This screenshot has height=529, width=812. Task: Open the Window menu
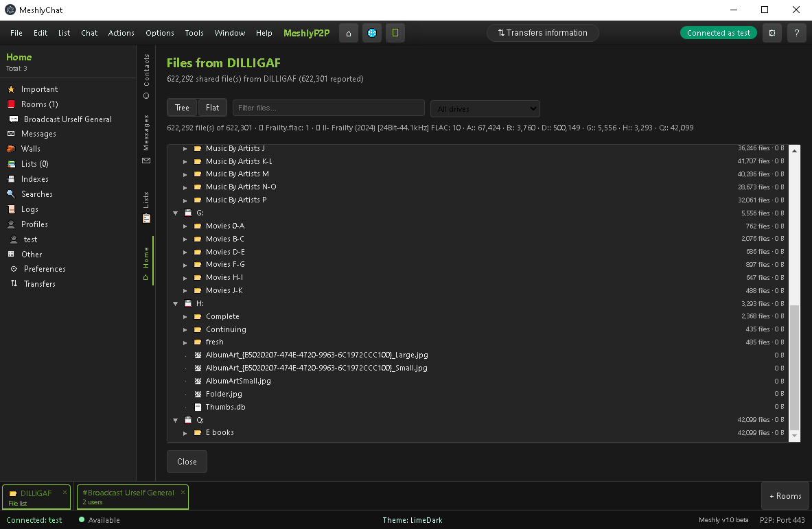click(x=229, y=33)
